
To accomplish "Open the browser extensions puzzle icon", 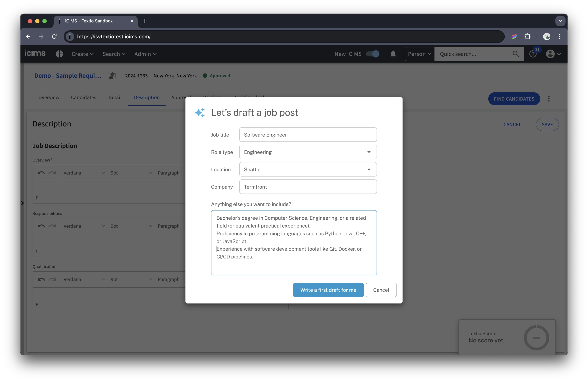I will coord(527,37).
